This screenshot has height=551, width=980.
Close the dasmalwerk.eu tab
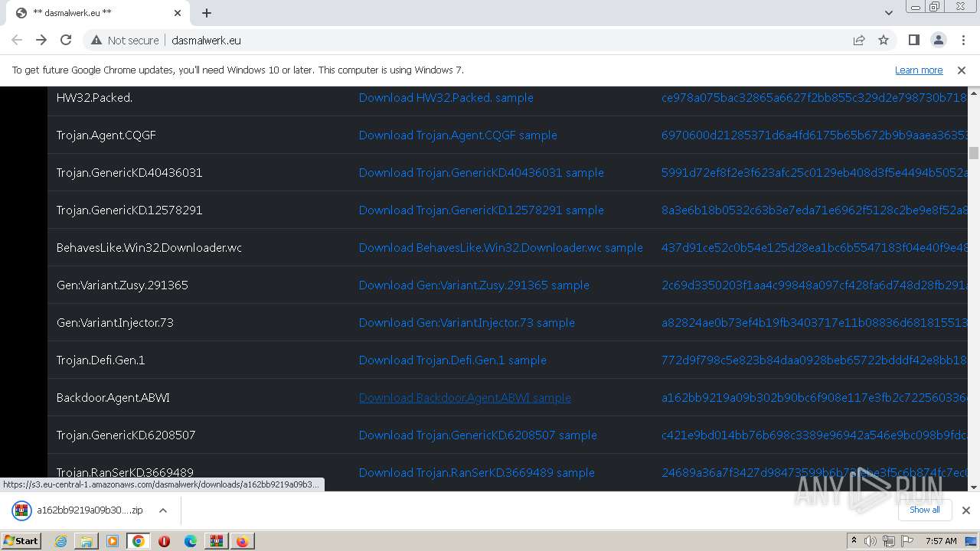pos(178,13)
